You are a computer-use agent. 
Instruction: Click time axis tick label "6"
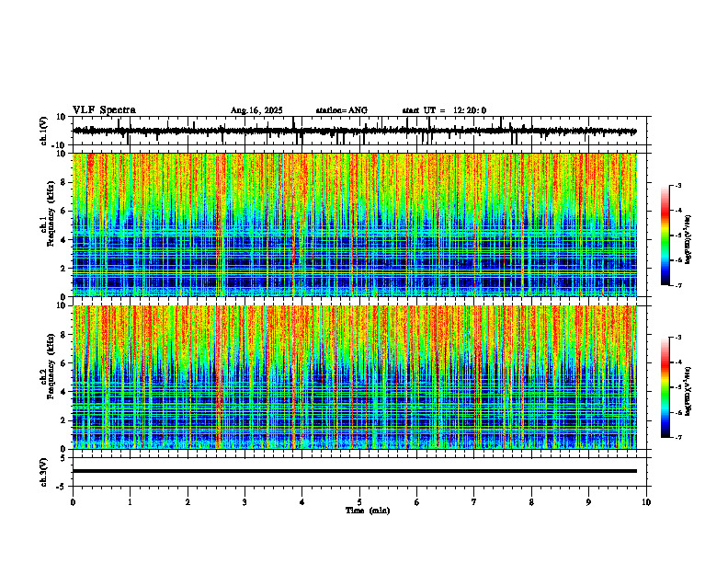417,502
